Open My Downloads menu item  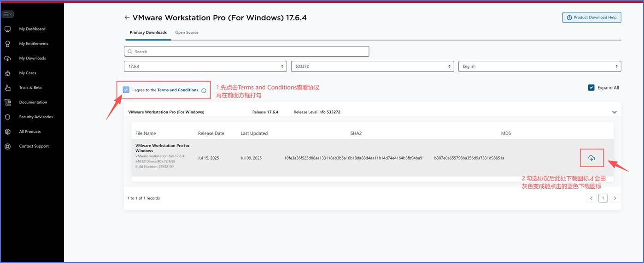[x=32, y=59]
